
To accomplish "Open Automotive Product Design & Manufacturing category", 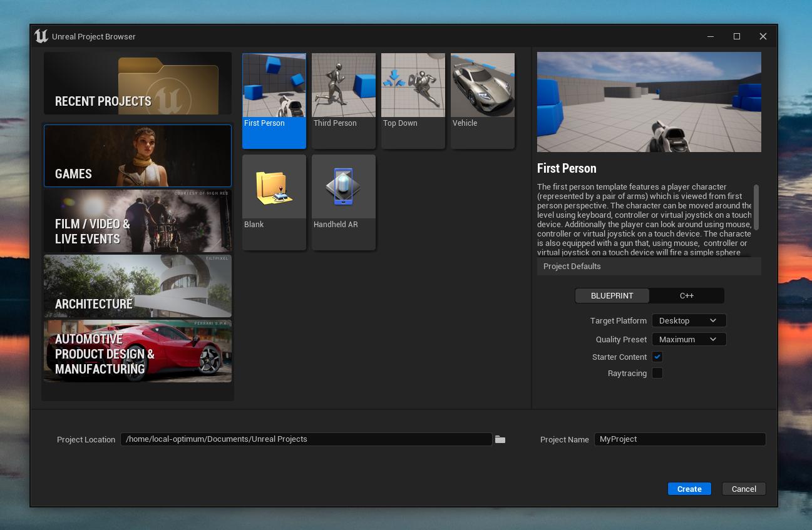I will 138,351.
